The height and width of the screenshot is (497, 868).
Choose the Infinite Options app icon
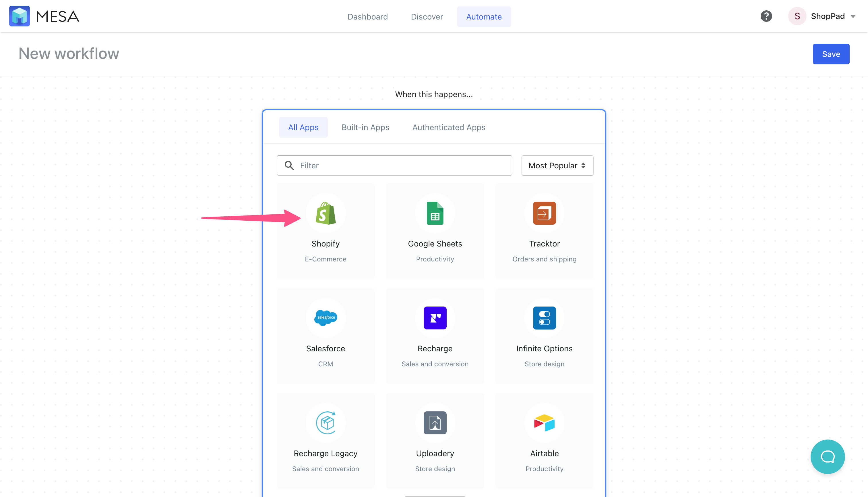tap(544, 318)
